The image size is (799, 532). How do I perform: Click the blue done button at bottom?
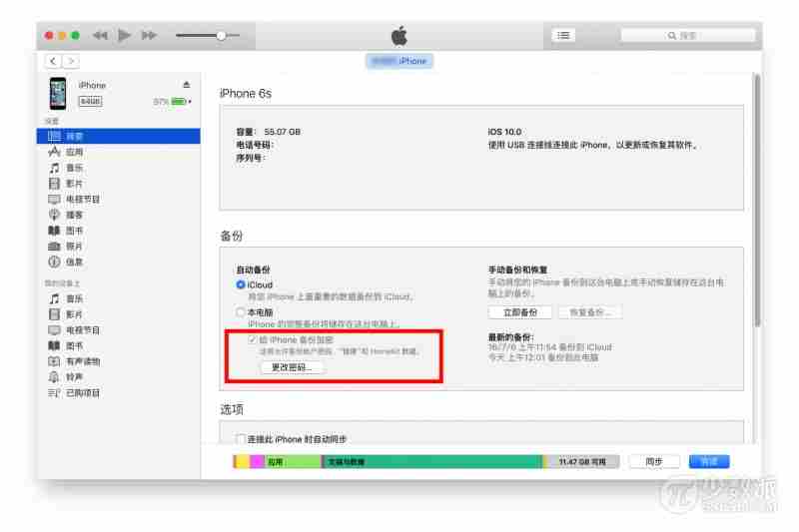[x=709, y=462]
